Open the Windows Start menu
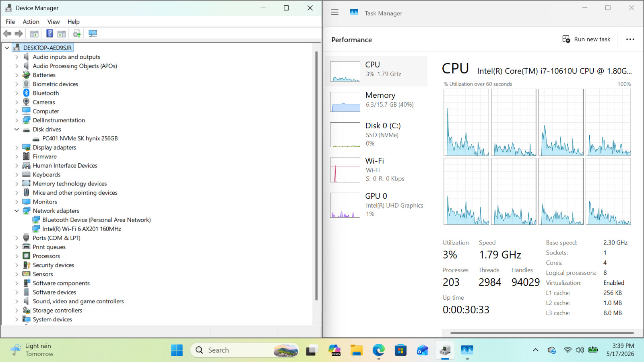 click(177, 350)
